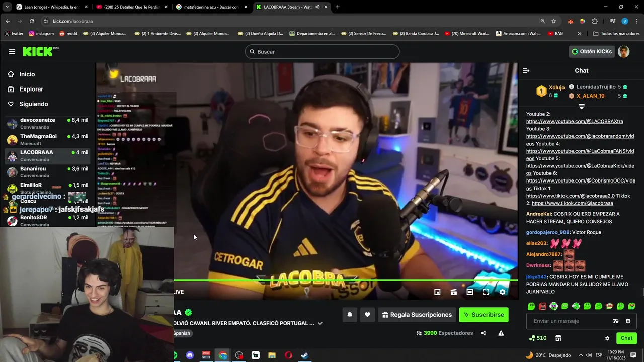Image resolution: width=644 pixels, height=362 pixels.
Task: Click the Buscar search field
Action: [322, 52]
